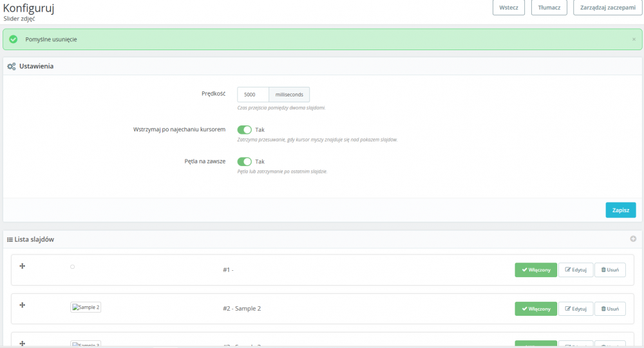644x348 pixels.
Task: Click the '#1 -' slide title text
Action: tap(228, 270)
